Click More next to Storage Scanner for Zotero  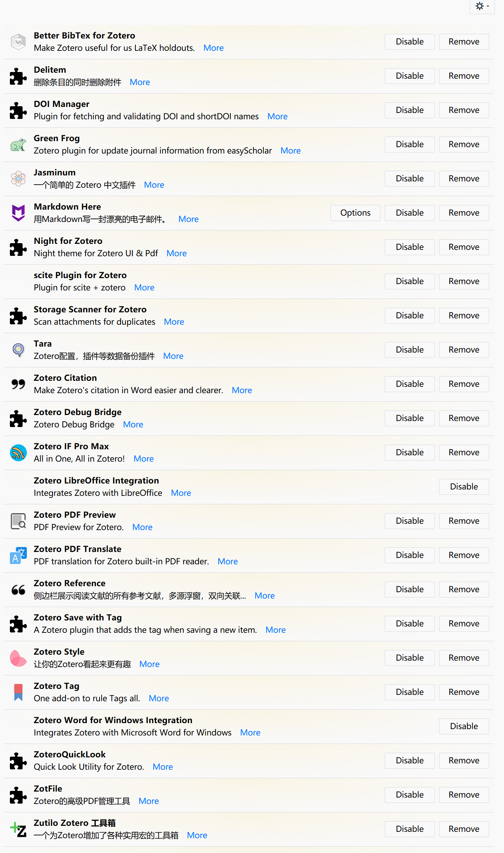pos(174,322)
